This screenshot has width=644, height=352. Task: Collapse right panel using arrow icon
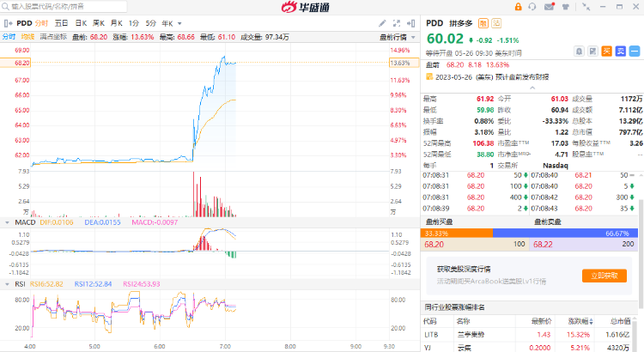(x=410, y=23)
